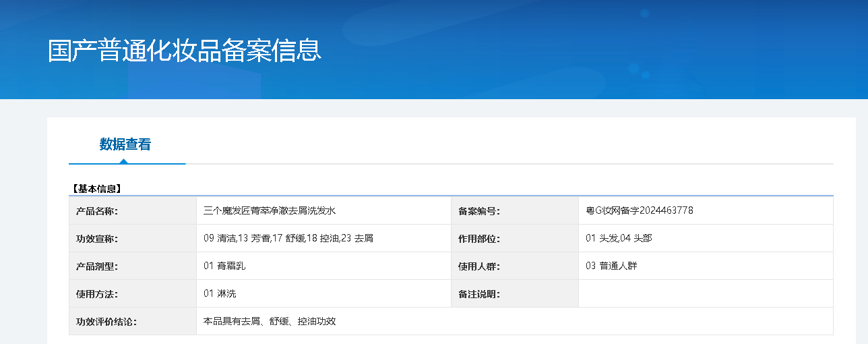
Task: Select the dosage form value 01 膏霜乳
Action: click(x=224, y=266)
